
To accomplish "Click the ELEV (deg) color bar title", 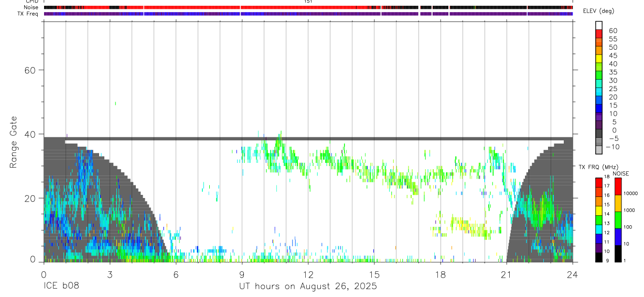I will pos(598,11).
